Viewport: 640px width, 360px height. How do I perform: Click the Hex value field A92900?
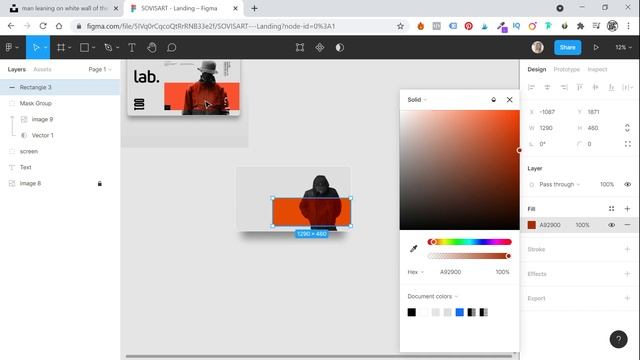(451, 272)
